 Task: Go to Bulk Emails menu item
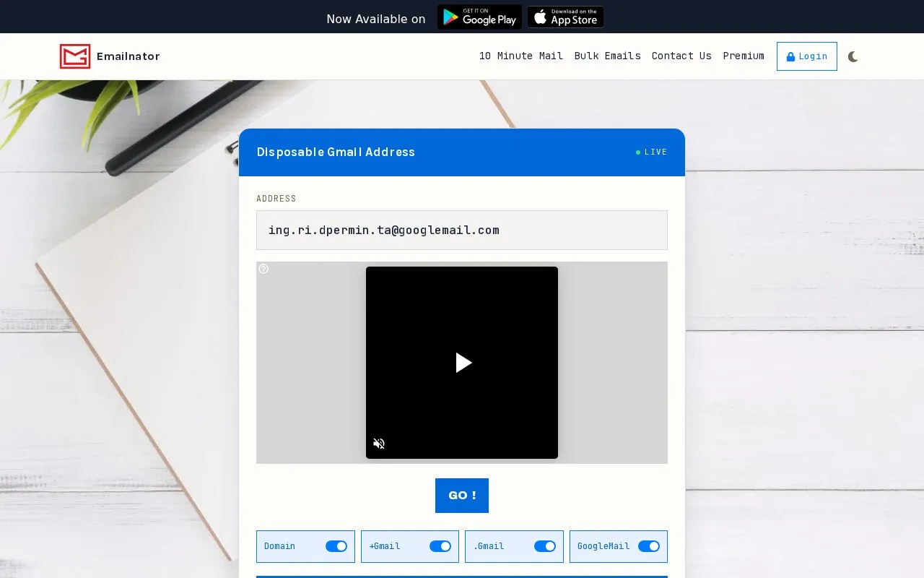point(608,56)
